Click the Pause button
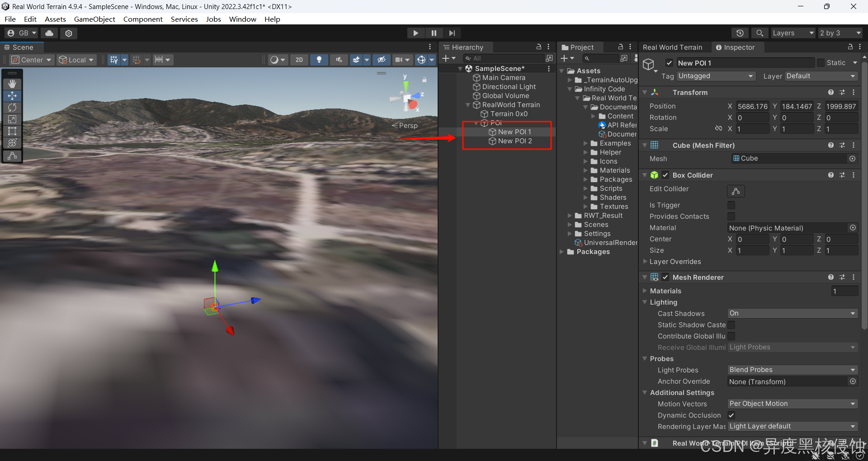This screenshot has width=868, height=461. click(434, 33)
